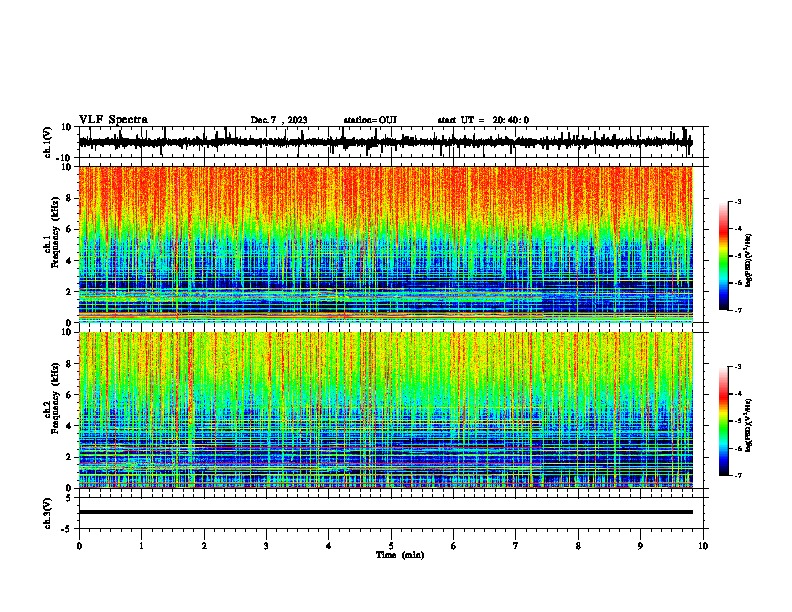Click time axis tick label 3
This screenshot has width=792, height=612.
pos(266,546)
